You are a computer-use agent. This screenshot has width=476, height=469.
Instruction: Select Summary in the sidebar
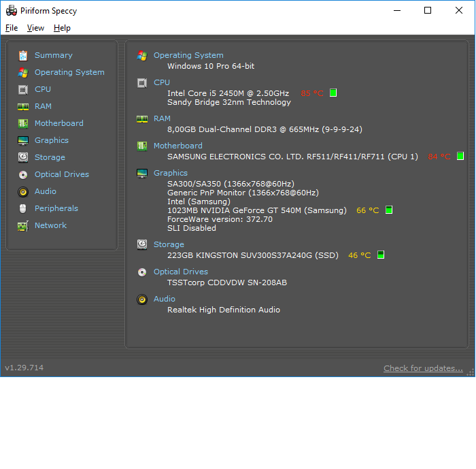[54, 55]
